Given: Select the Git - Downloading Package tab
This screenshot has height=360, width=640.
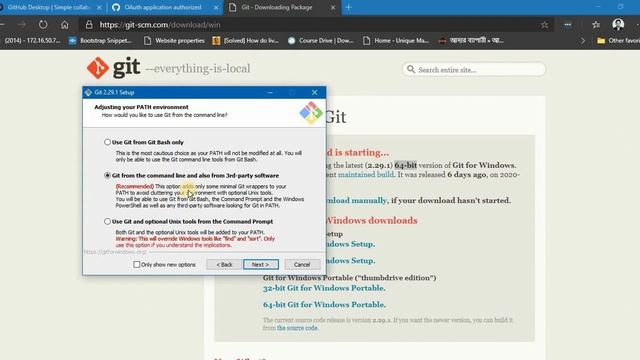Looking at the screenshot, I should coord(277,7).
